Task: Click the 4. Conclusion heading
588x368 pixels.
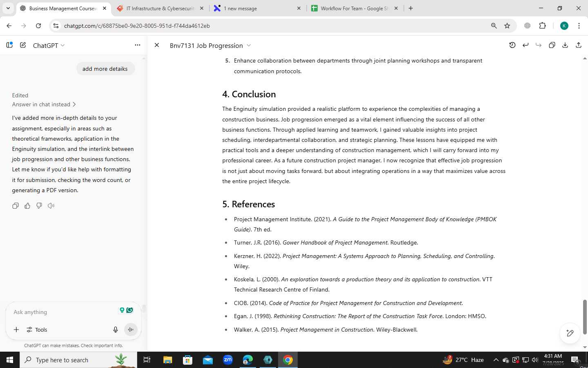Action: click(249, 94)
